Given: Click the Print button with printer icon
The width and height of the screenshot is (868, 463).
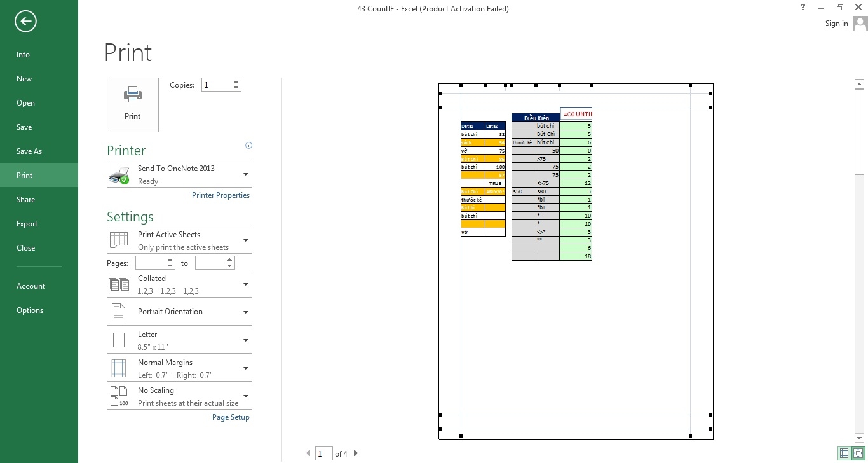Looking at the screenshot, I should pos(133,105).
